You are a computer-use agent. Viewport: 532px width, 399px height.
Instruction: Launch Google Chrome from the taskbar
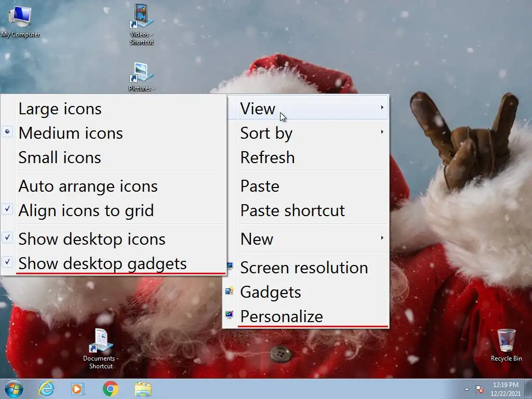[x=110, y=389]
